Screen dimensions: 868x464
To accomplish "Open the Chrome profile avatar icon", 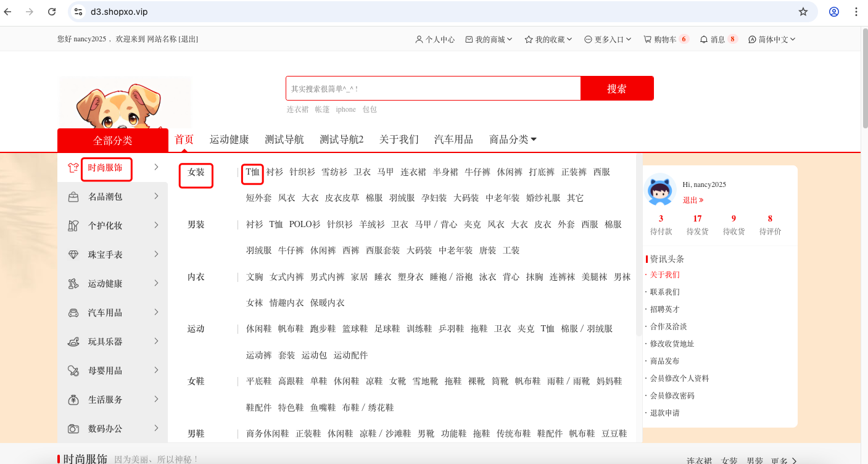I will click(x=834, y=12).
